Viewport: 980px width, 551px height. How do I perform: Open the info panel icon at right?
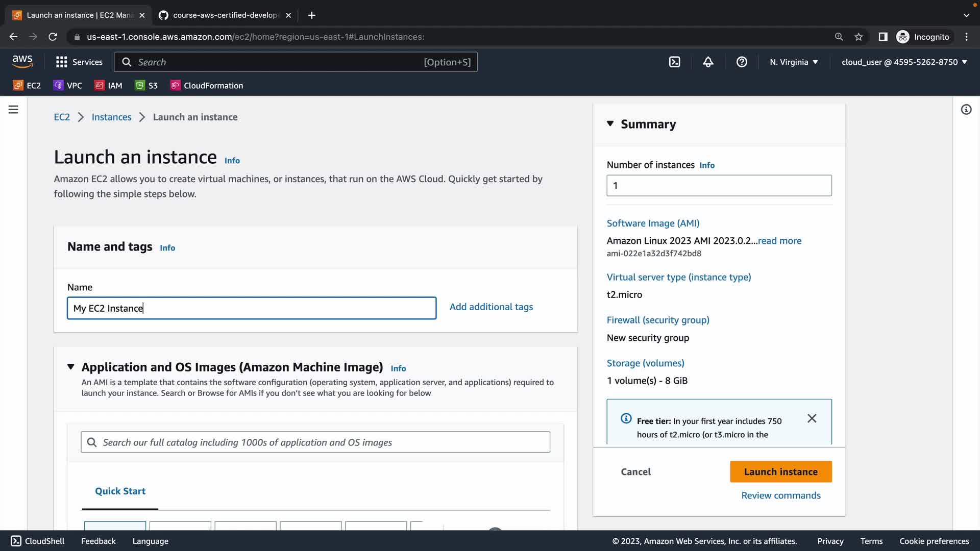click(x=966, y=110)
